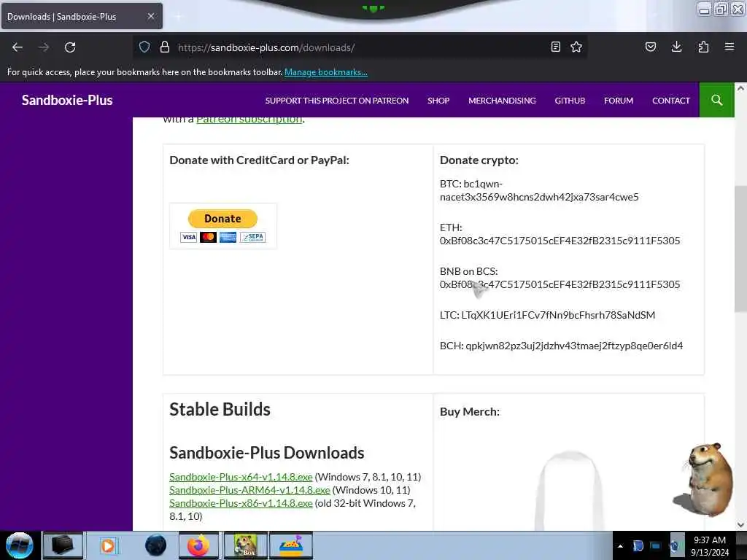Open the Shop menu item
The image size is (747, 560).
click(x=438, y=101)
